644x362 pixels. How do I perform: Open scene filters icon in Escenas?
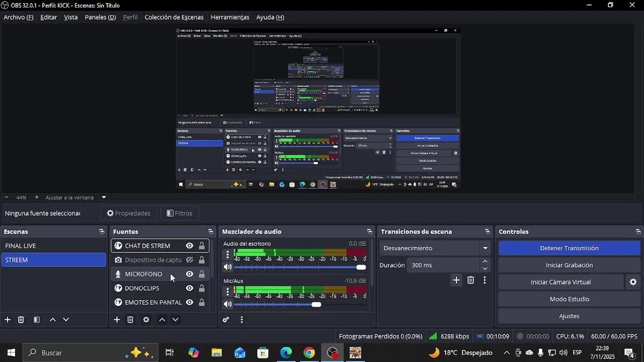tap(37, 320)
